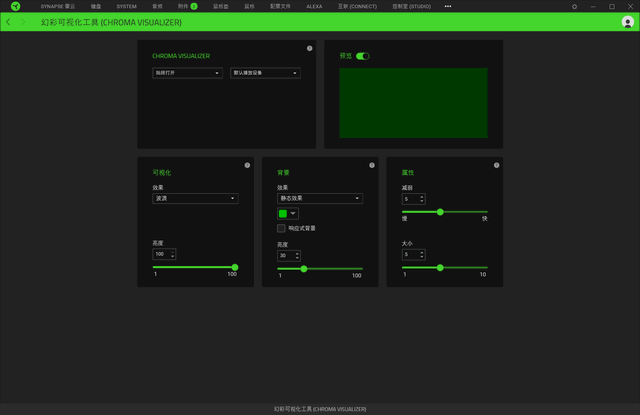The image size is (640, 415).
Task: Open settings via the gear icon
Action: [574, 7]
